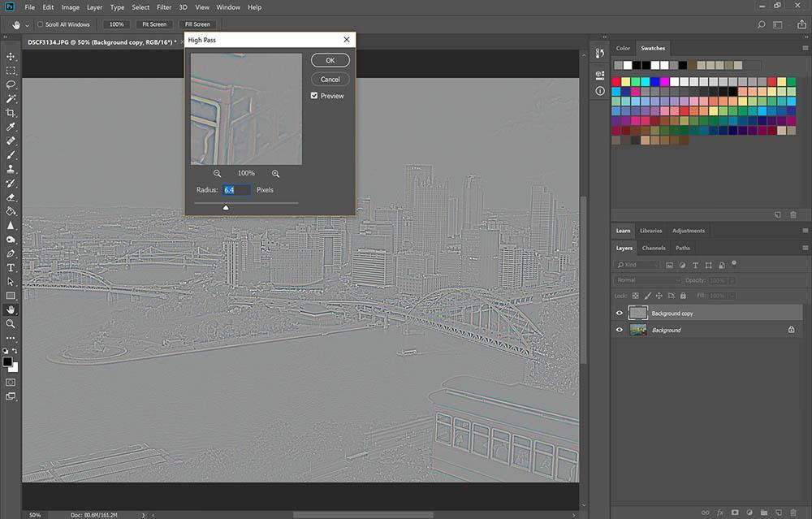Select the Zoom tool in toolbar
The image size is (812, 519).
[11, 323]
